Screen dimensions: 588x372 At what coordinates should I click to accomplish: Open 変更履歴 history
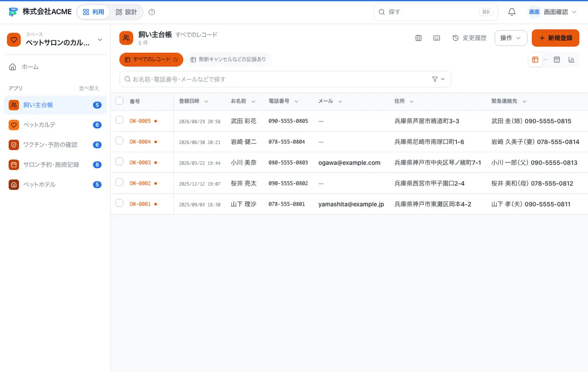coord(469,38)
